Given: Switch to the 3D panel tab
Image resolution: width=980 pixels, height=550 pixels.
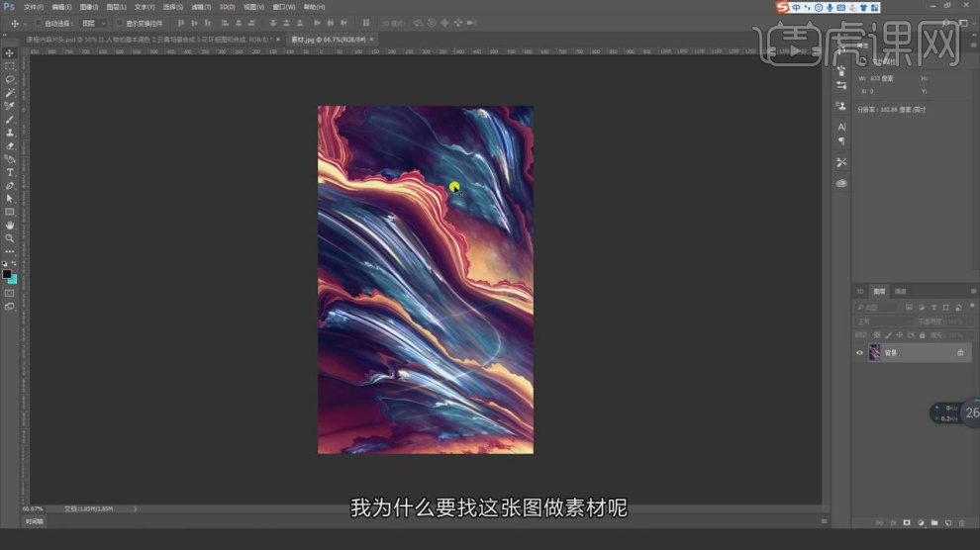Looking at the screenshot, I should [x=860, y=292].
